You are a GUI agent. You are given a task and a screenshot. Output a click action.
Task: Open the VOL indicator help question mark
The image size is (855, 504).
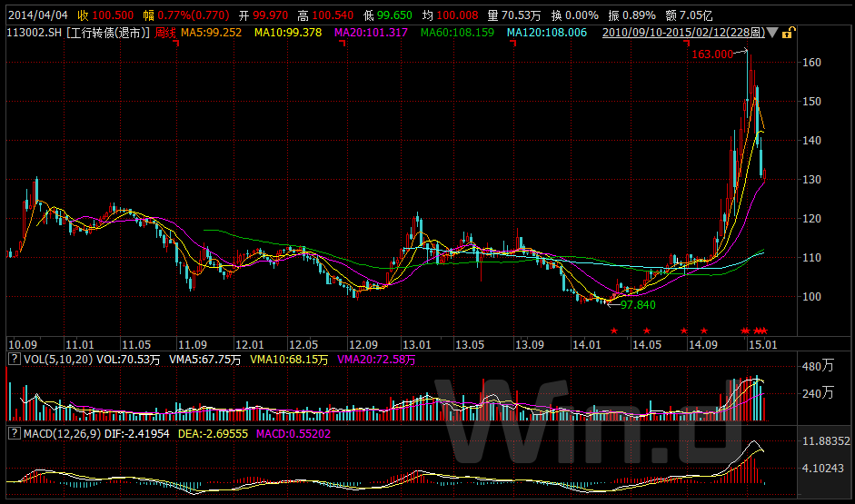(x=15, y=359)
